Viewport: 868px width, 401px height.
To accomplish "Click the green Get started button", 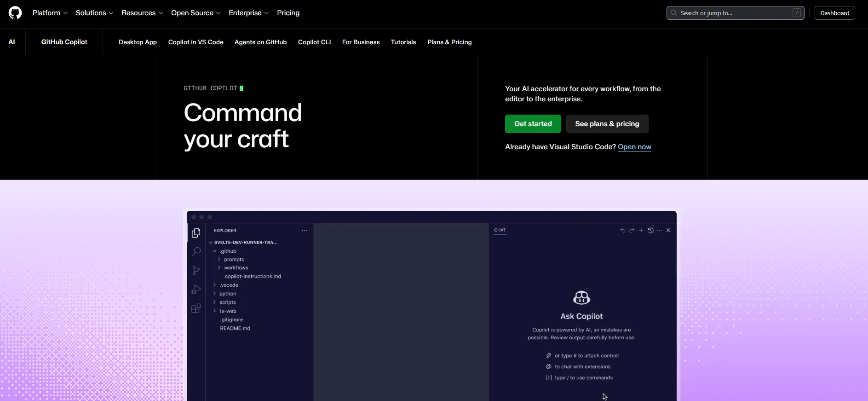I will [533, 124].
